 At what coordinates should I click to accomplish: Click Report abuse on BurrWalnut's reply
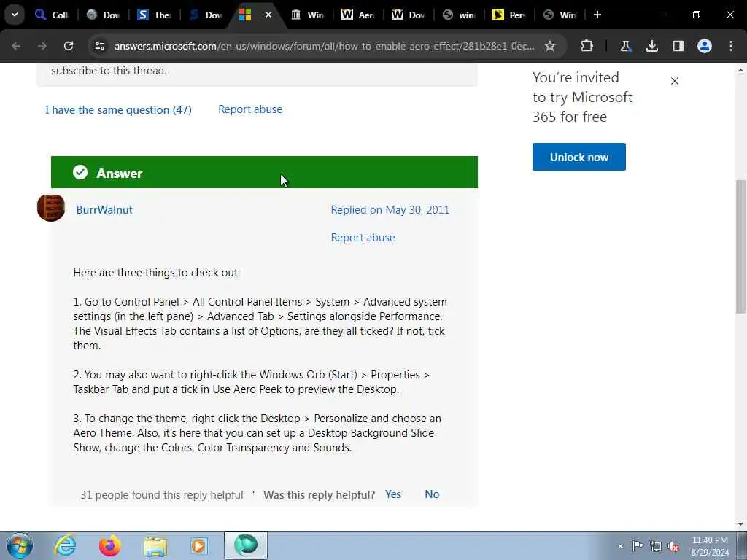pos(363,238)
